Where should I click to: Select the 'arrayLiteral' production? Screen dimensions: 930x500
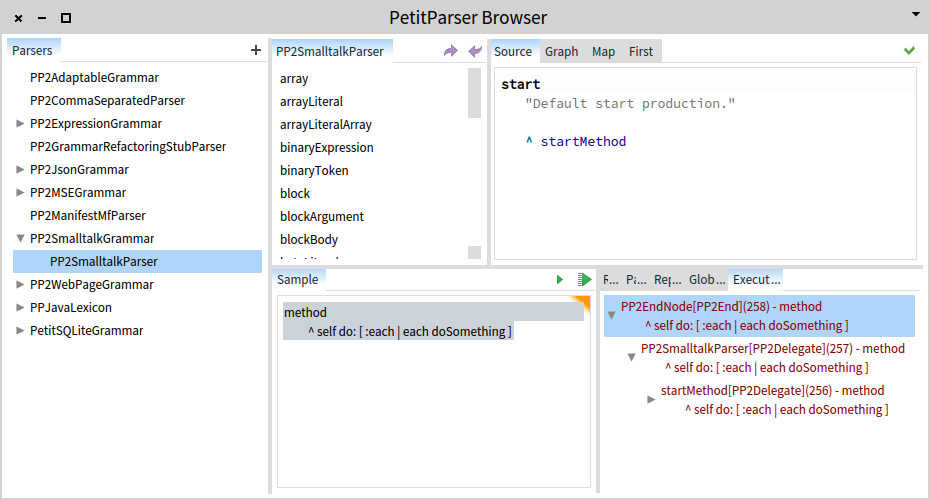tap(311, 102)
